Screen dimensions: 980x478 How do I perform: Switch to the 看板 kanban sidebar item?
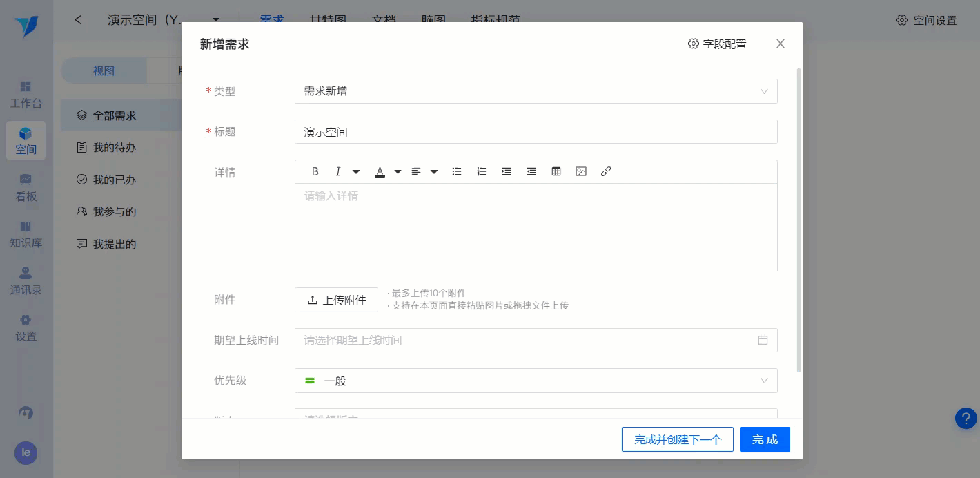coord(26,188)
